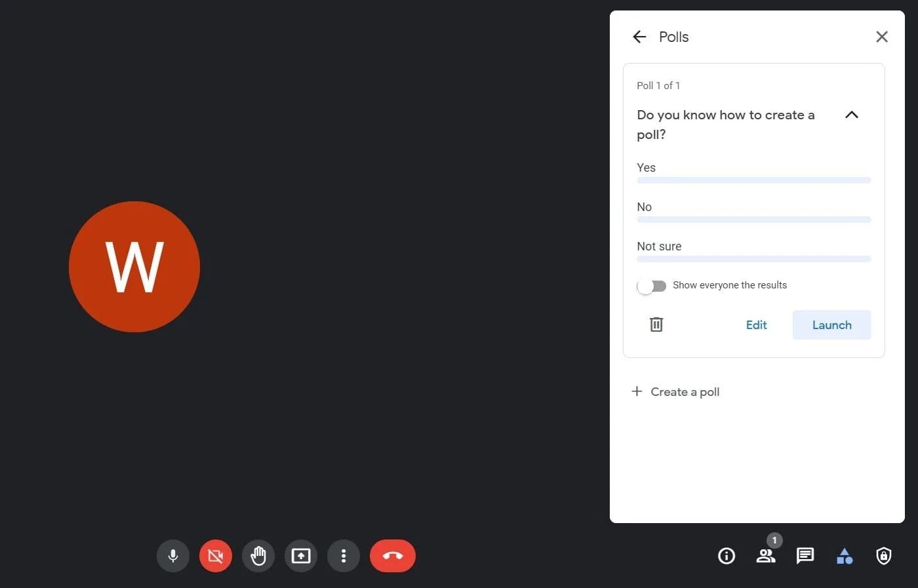The height and width of the screenshot is (588, 918).
Task: Mute the microphone
Action: point(172,555)
